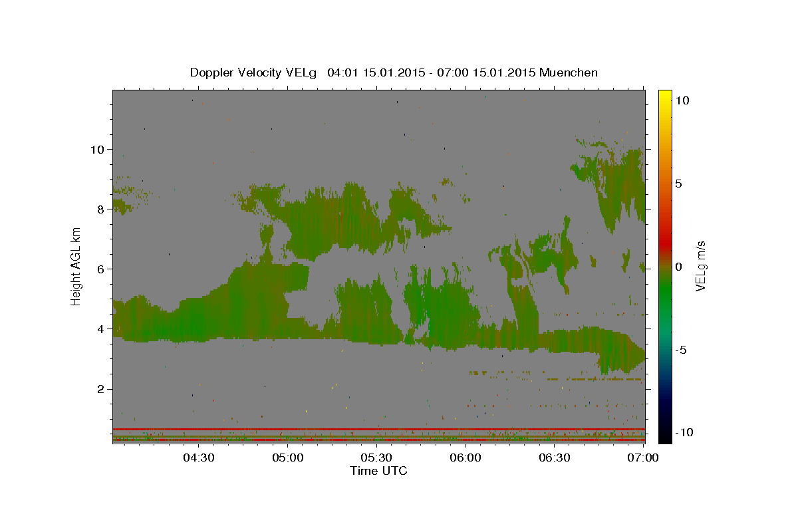Click the 6 km height tick label
Image resolution: width=798 pixels, height=532 pixels.
(x=102, y=269)
